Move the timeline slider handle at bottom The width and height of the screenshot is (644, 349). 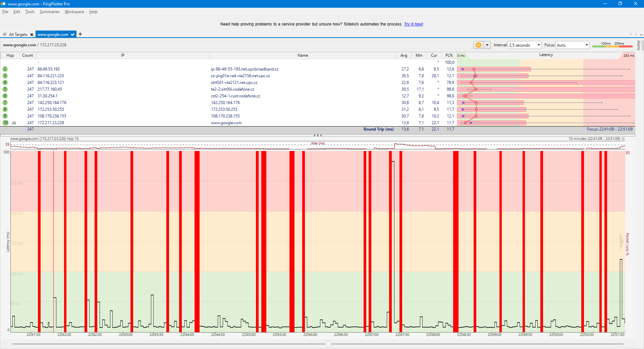328,344
